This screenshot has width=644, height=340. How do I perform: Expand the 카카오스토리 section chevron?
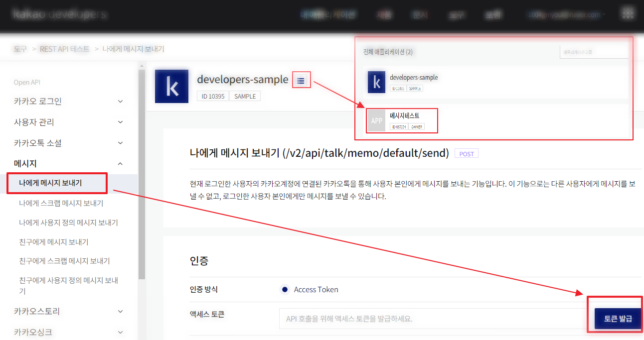[120, 311]
